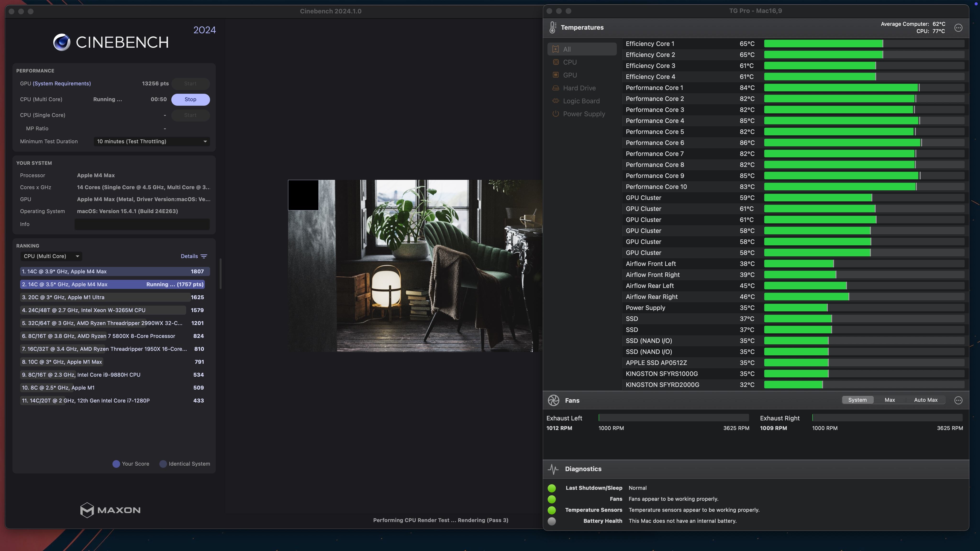The image size is (980, 551).
Task: Select the Hard Drive sidebar icon
Action: click(556, 88)
